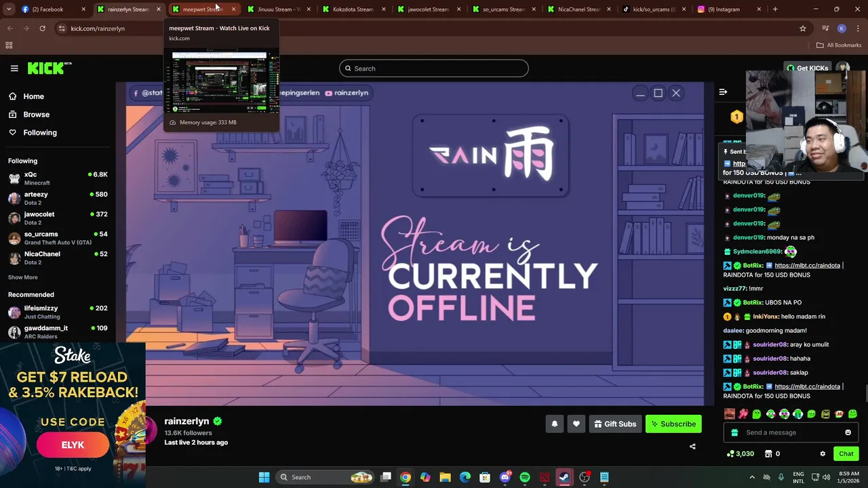Open emoji picker in chat input
Screen dimensions: 868x488
(848, 432)
